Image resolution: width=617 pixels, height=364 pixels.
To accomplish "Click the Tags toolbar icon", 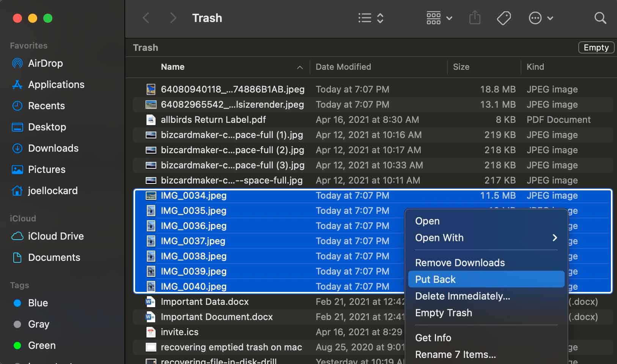I will coord(504,18).
